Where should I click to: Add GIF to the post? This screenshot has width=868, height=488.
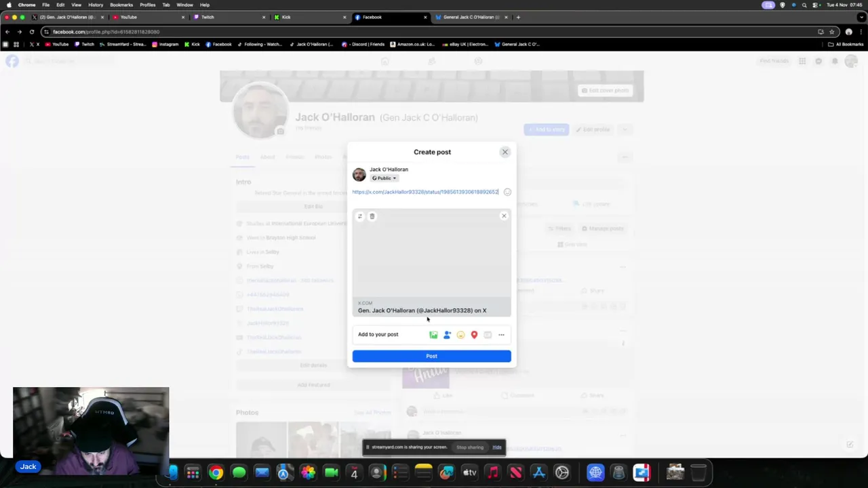488,335
